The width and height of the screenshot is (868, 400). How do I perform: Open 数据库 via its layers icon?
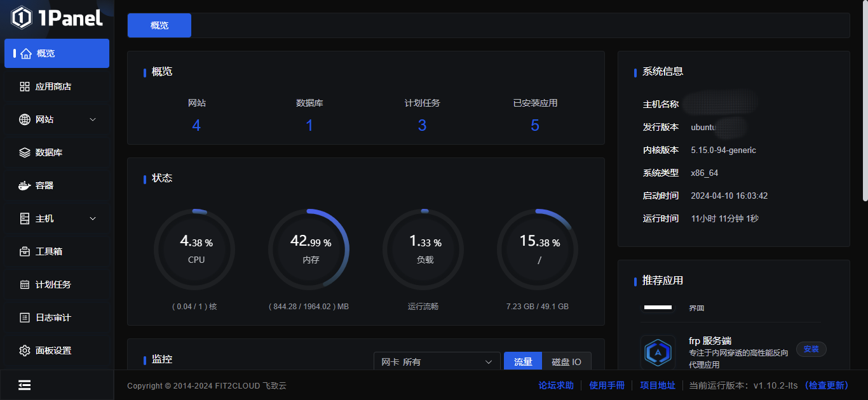point(25,152)
